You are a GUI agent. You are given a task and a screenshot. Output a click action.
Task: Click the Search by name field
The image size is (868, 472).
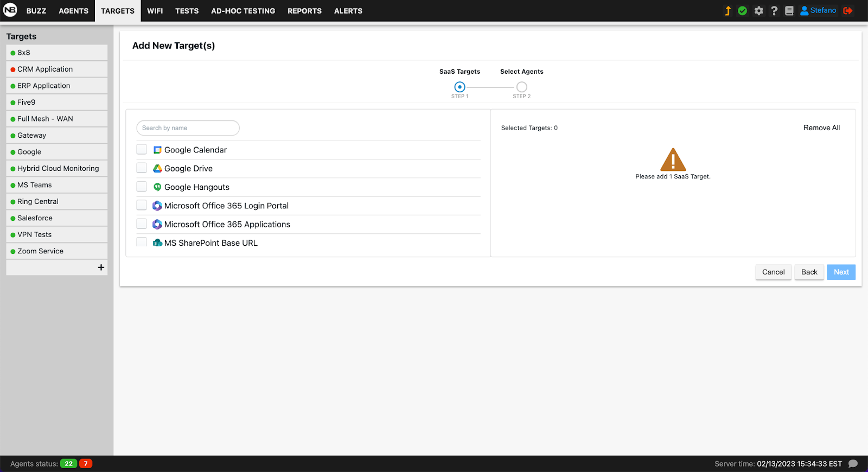click(188, 128)
